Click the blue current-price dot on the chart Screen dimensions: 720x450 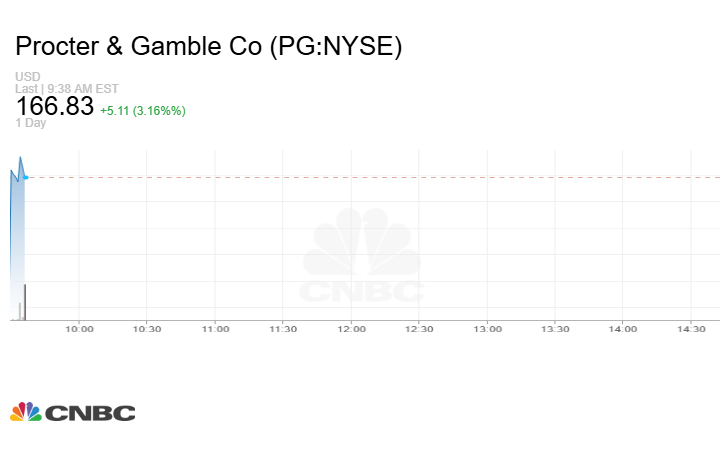(25, 177)
